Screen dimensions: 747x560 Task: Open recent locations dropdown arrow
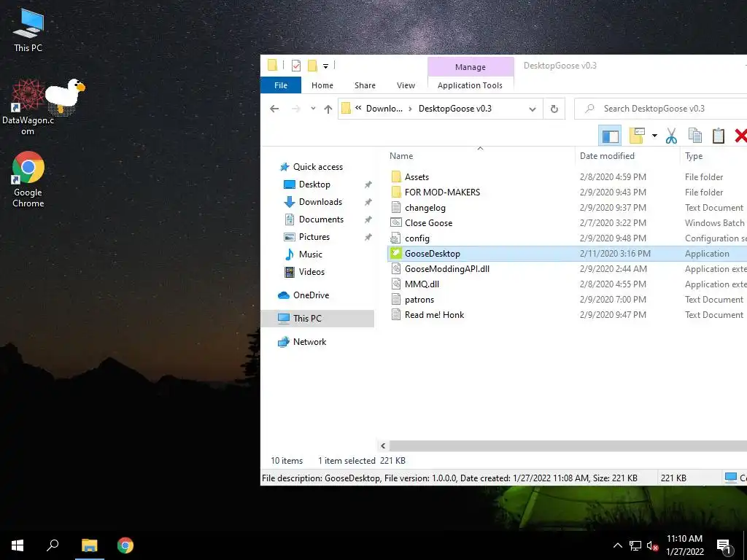(313, 109)
